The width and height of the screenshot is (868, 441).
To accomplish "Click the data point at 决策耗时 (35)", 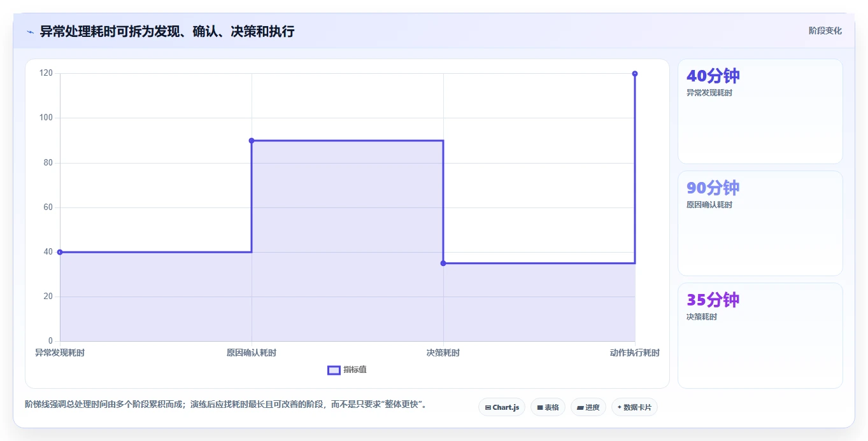I will [443, 263].
